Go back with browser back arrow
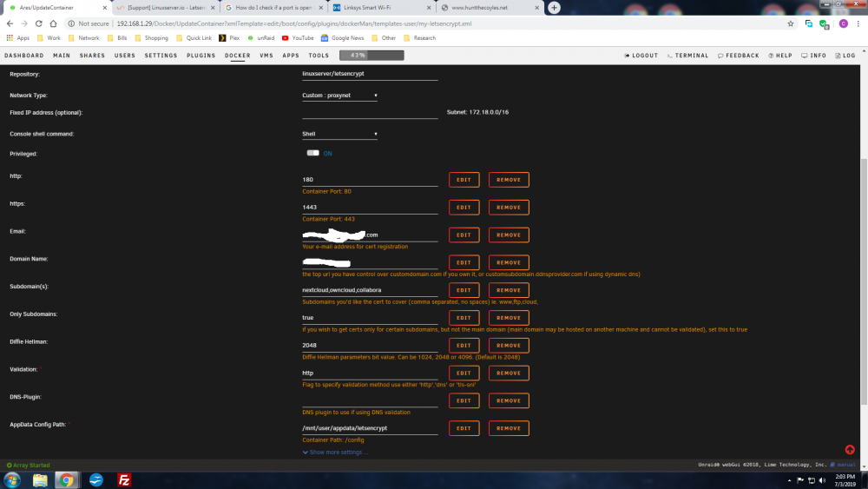Screen dimensions: 868x489 [x=10, y=23]
